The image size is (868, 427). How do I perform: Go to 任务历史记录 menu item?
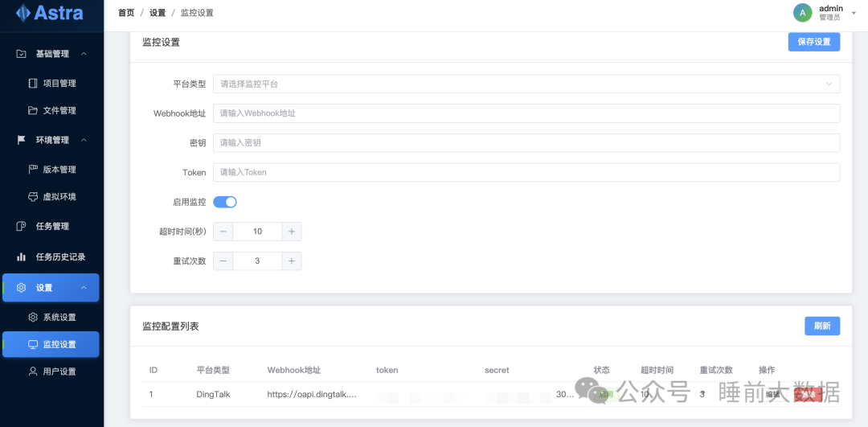(51, 257)
